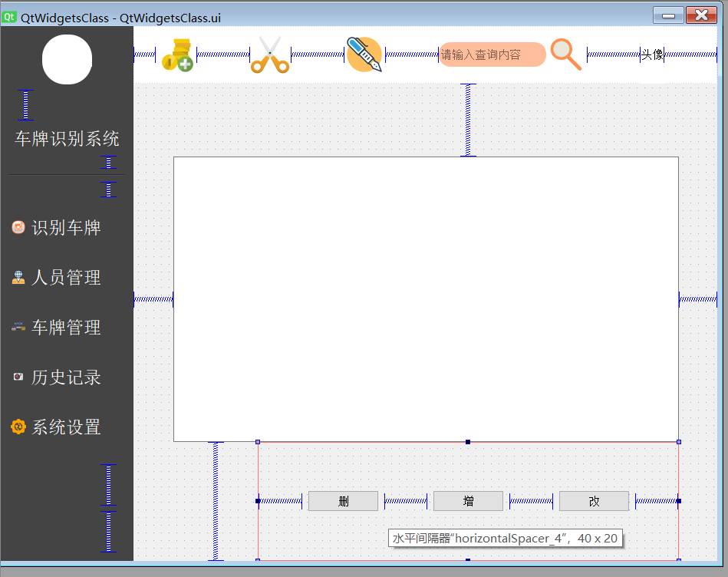
Task: Select 系统设置 from the sidebar
Action: (x=67, y=427)
